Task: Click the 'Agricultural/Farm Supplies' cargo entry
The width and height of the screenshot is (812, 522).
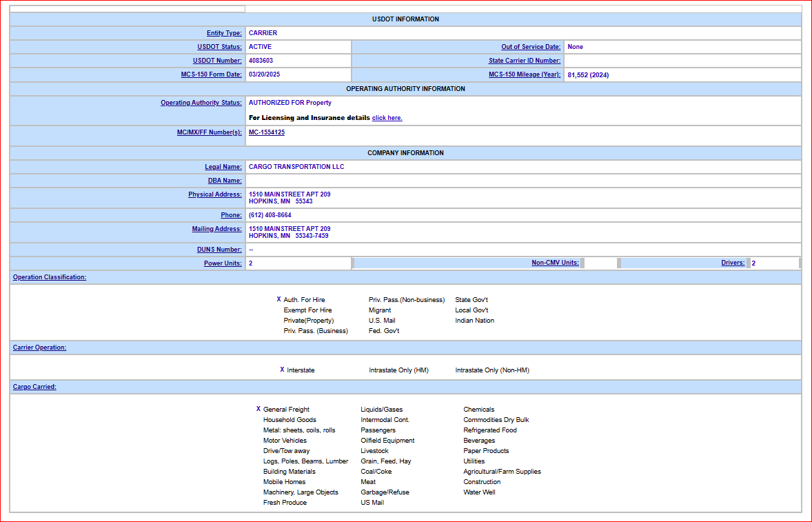Action: tap(502, 472)
